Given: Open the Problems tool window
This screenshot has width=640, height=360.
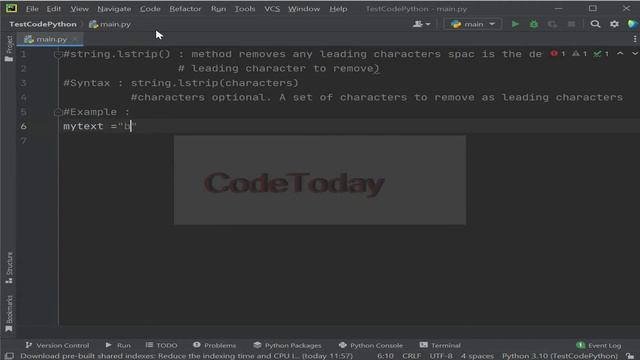Looking at the screenshot, I should pyautogui.click(x=215, y=345).
